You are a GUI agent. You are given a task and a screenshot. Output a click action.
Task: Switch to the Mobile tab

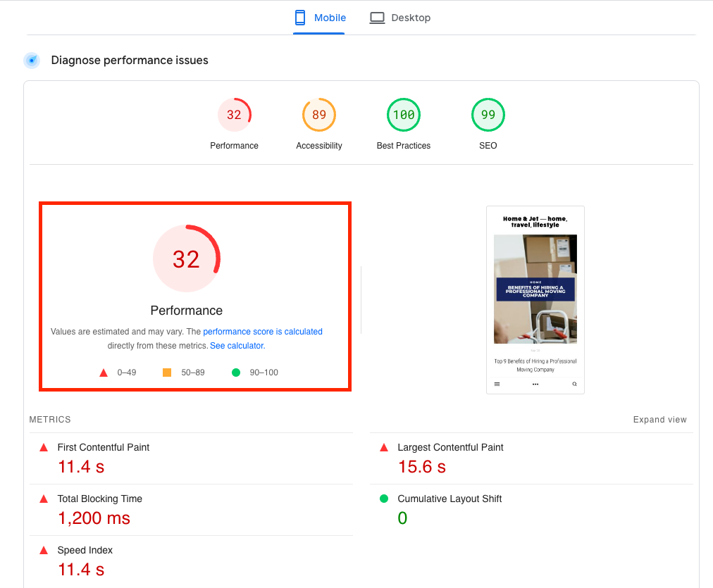click(x=319, y=18)
